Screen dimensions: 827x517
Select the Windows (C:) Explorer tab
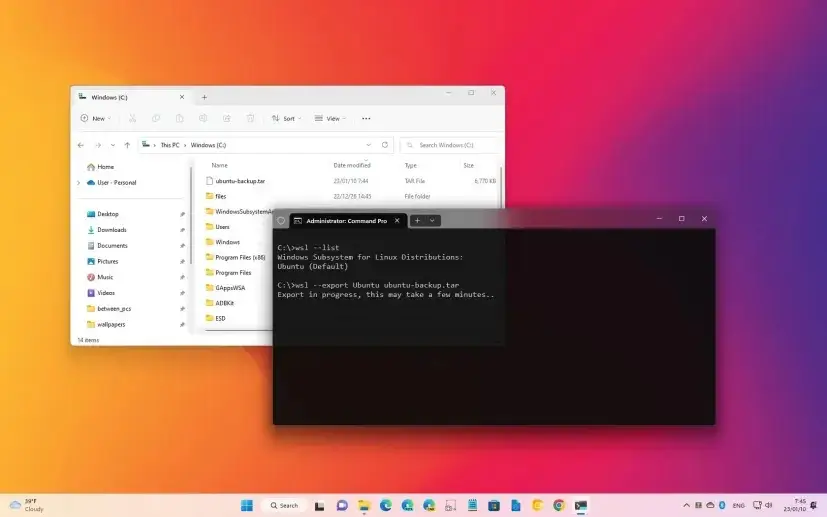point(130,97)
